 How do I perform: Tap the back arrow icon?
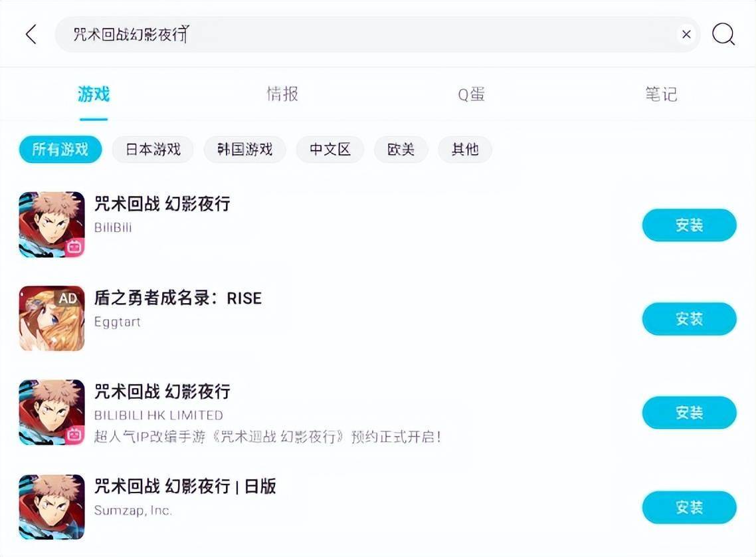(31, 35)
